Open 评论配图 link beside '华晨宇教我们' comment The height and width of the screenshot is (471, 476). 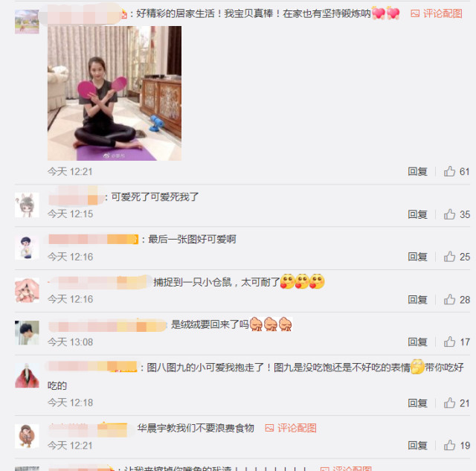(x=291, y=428)
